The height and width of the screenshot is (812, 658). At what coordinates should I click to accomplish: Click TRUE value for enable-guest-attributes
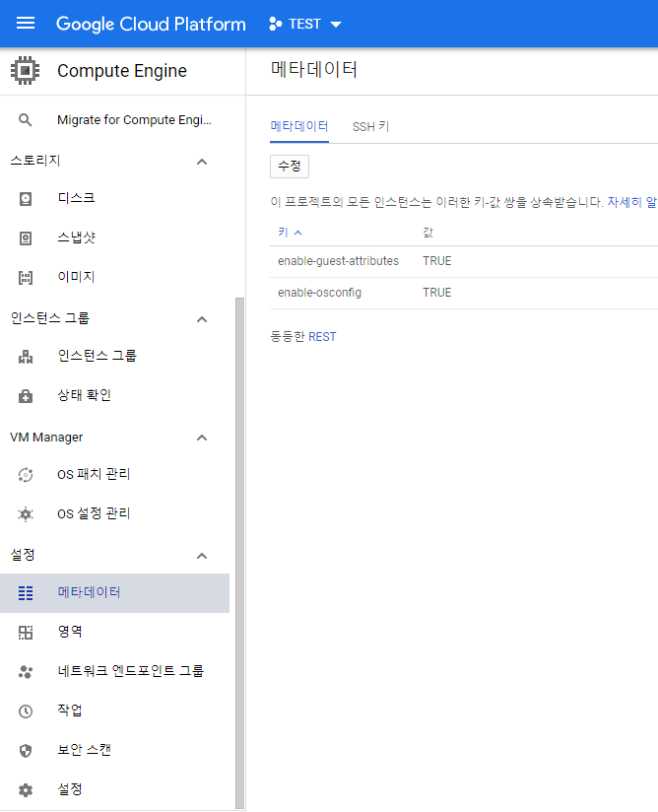[x=437, y=261]
